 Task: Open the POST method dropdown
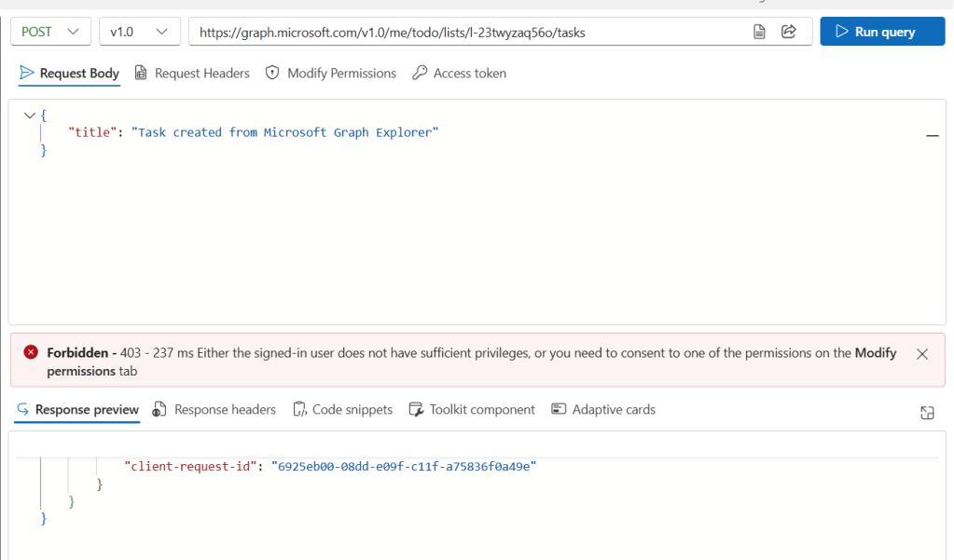[50, 31]
